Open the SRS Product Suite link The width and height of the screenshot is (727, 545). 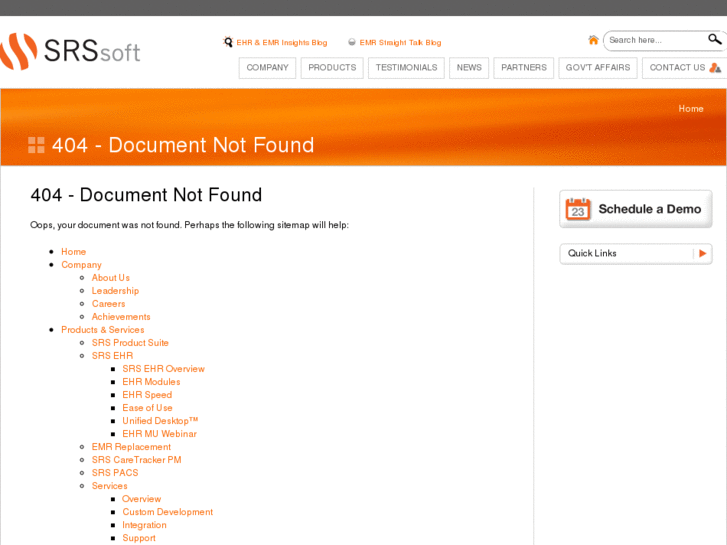click(130, 342)
